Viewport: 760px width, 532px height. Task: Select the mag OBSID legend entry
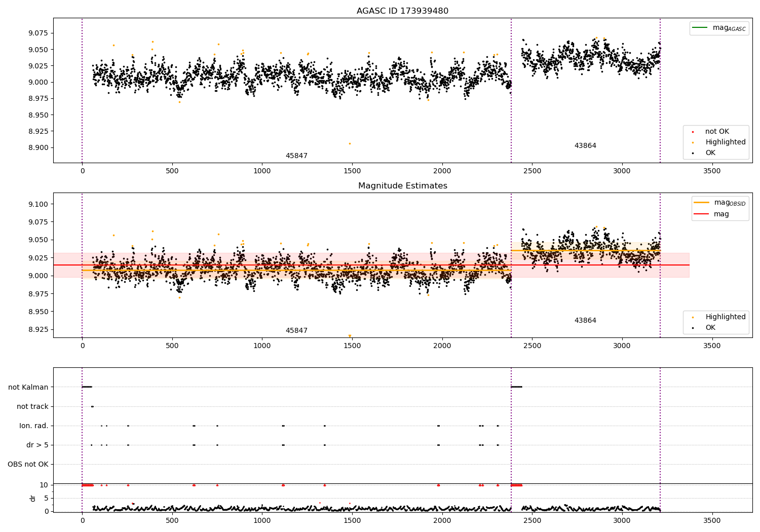click(720, 203)
